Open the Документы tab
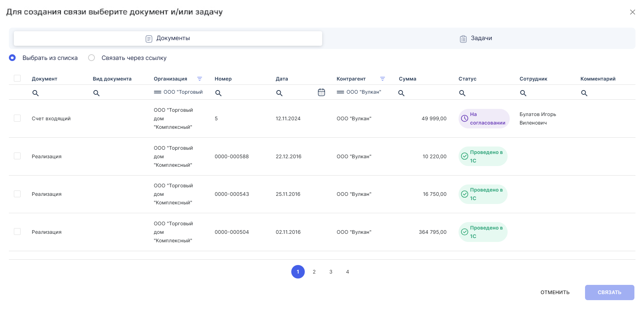 tap(168, 38)
